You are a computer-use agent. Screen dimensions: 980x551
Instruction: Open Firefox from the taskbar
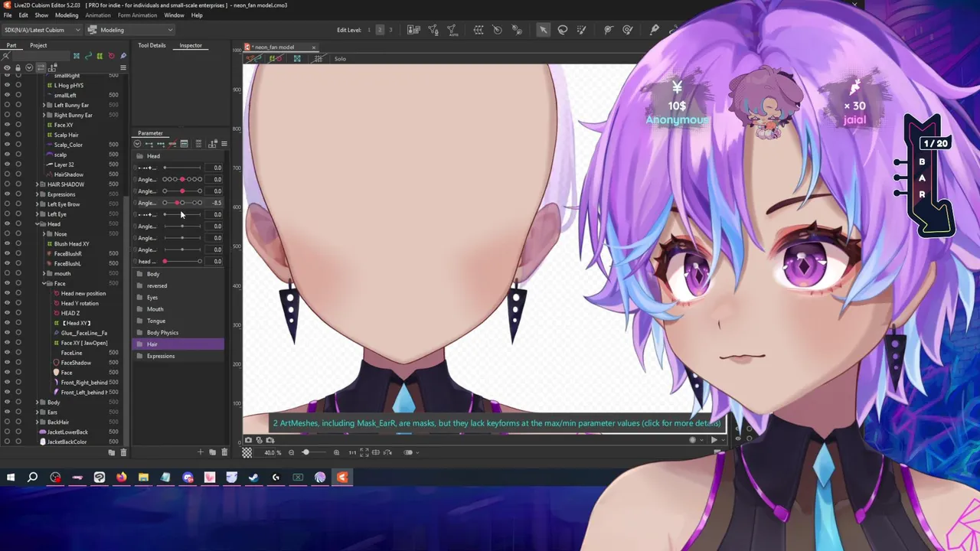(x=121, y=478)
